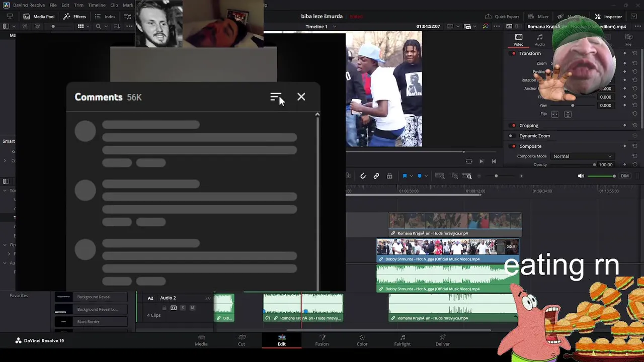Image resolution: width=644 pixels, height=362 pixels.
Task: Adjust the green volume slider
Action: point(601,176)
